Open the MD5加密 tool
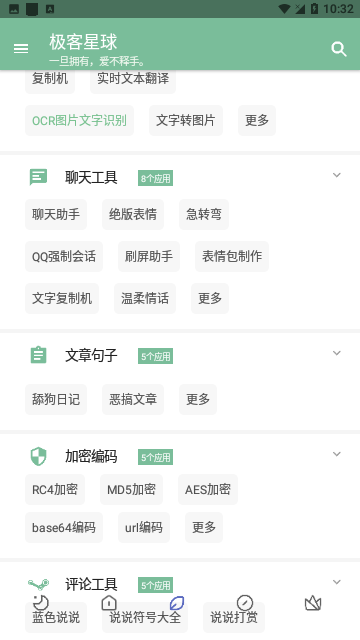 pyautogui.click(x=131, y=489)
